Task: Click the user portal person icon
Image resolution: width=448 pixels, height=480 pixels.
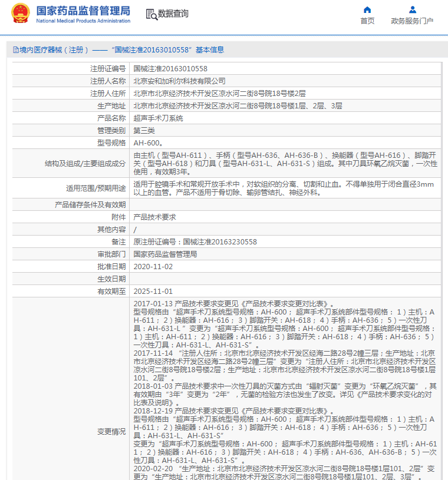Action: (x=413, y=10)
